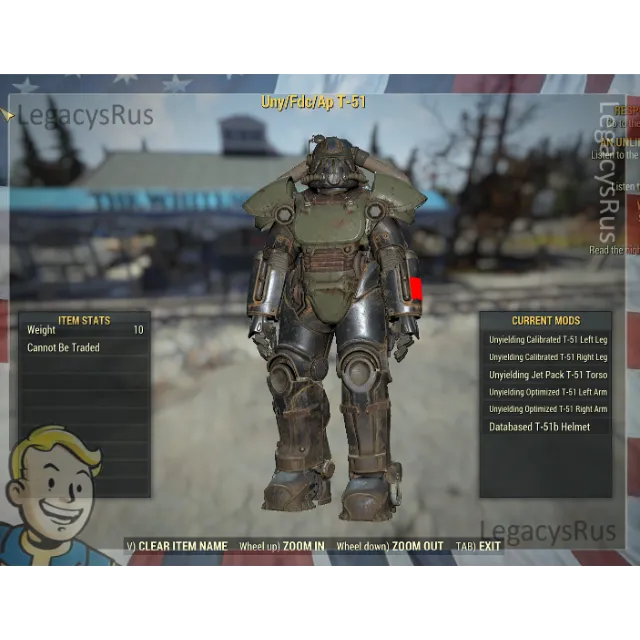Click the T-51 power armor model
Viewport: 640px width, 640px height.
(335, 327)
